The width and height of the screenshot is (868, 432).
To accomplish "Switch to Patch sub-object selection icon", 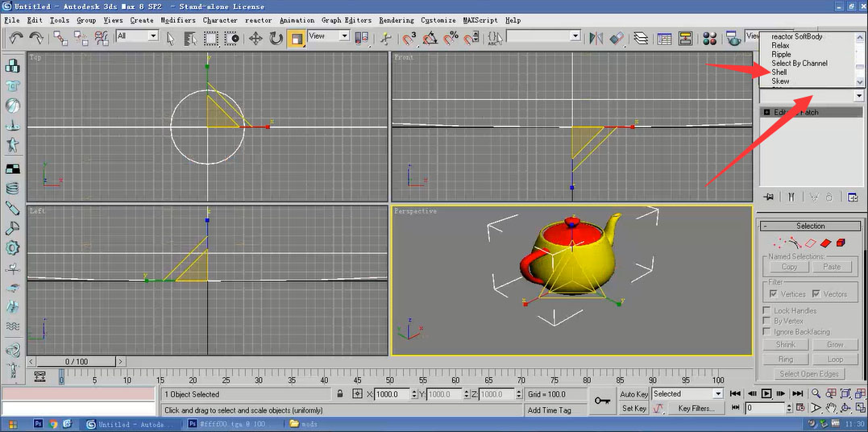I will coord(826,243).
